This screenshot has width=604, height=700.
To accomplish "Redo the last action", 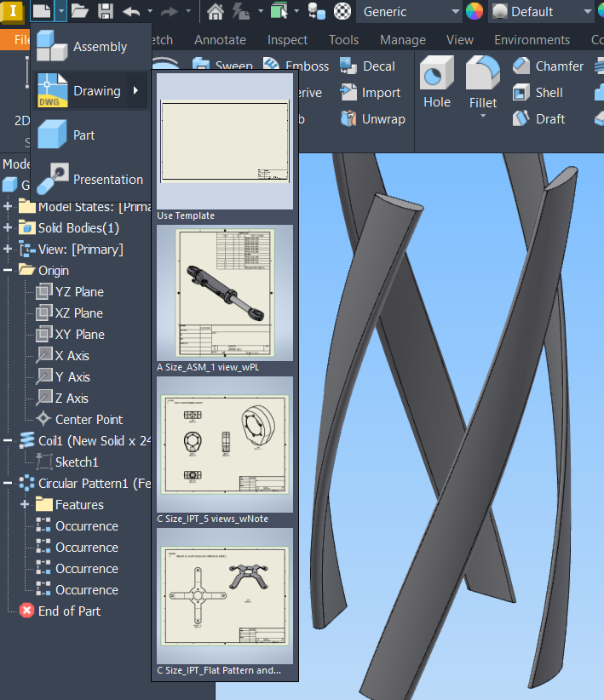I will coord(170,11).
